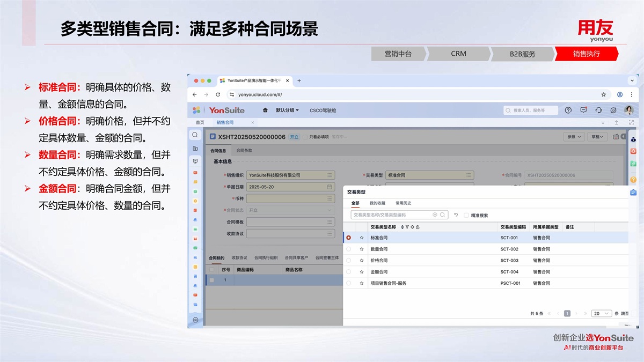This screenshot has width=644, height=362.
Task: Select the 价格合同 radio button
Action: coord(349,261)
